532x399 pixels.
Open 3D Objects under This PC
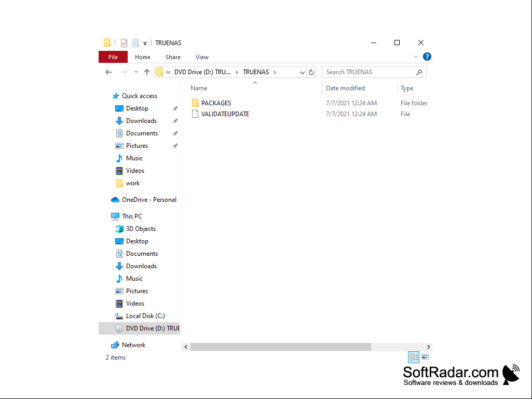[x=141, y=229]
